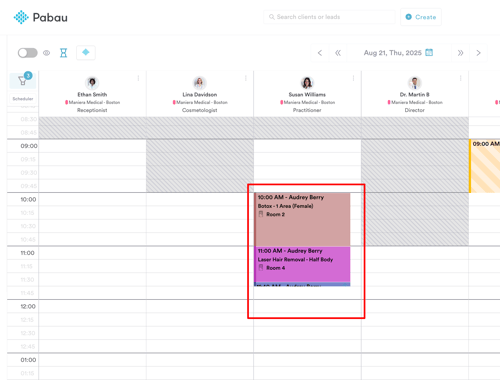
Task: Open the calendar date picker icon
Action: [x=429, y=52]
